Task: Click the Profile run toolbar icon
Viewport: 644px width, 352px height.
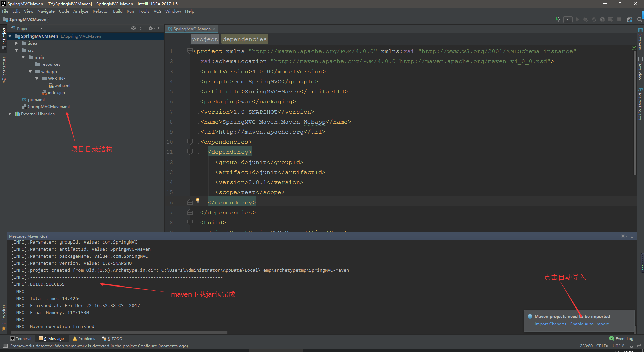Action: 602,19
